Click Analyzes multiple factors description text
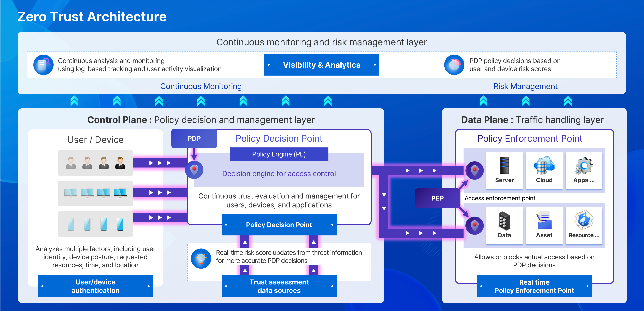Viewport: 644px width, 311px height. point(95,257)
